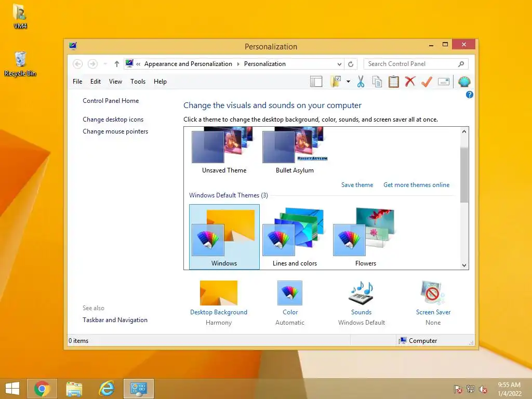The height and width of the screenshot is (399, 532).
Task: Refresh the Personalization page
Action: (x=351, y=64)
